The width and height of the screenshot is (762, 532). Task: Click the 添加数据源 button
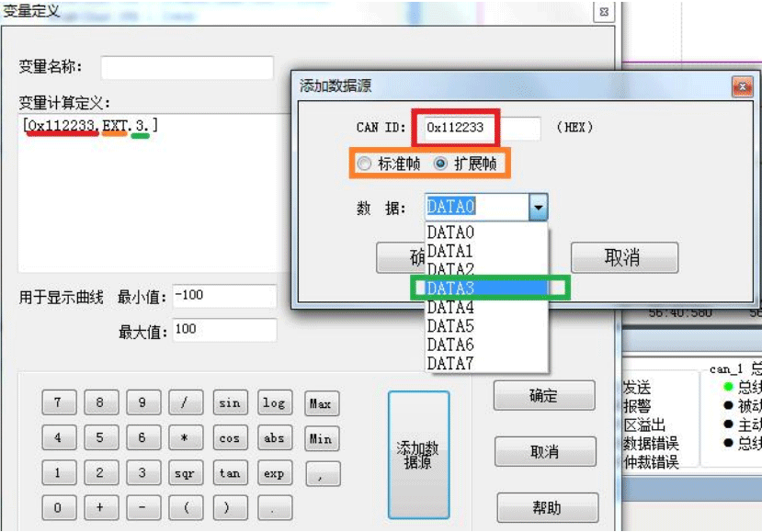click(x=418, y=455)
